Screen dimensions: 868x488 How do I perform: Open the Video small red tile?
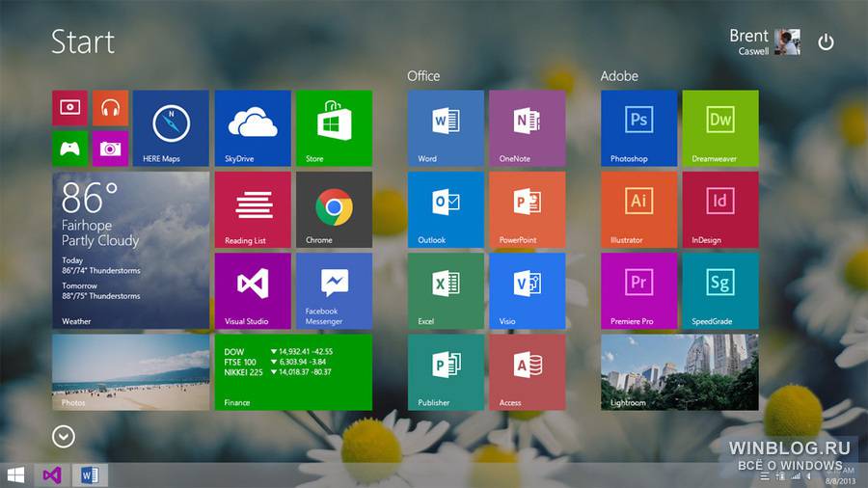pos(69,108)
